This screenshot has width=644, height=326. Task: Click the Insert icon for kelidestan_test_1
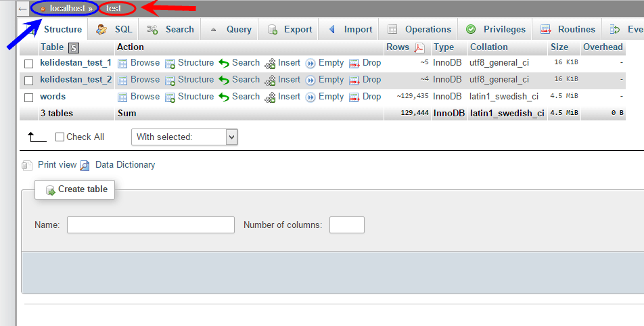pos(271,64)
